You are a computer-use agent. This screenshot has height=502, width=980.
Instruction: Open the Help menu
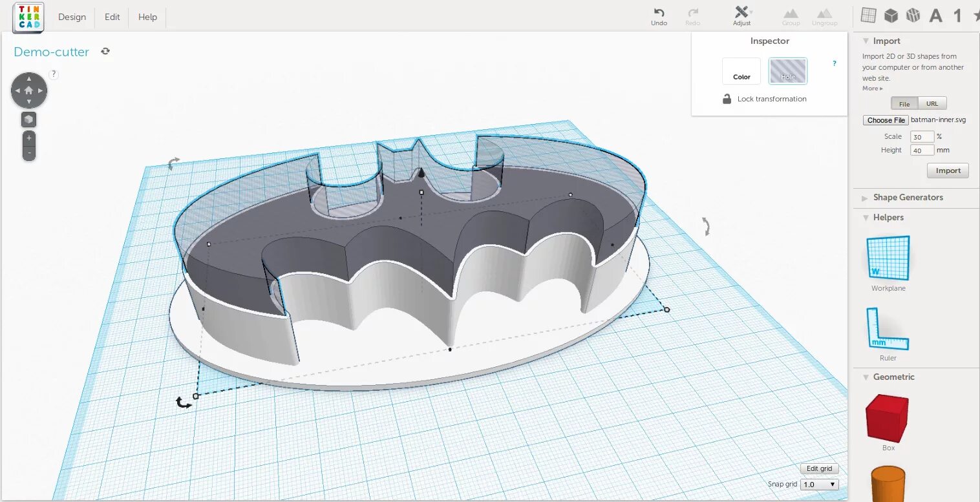click(x=147, y=17)
